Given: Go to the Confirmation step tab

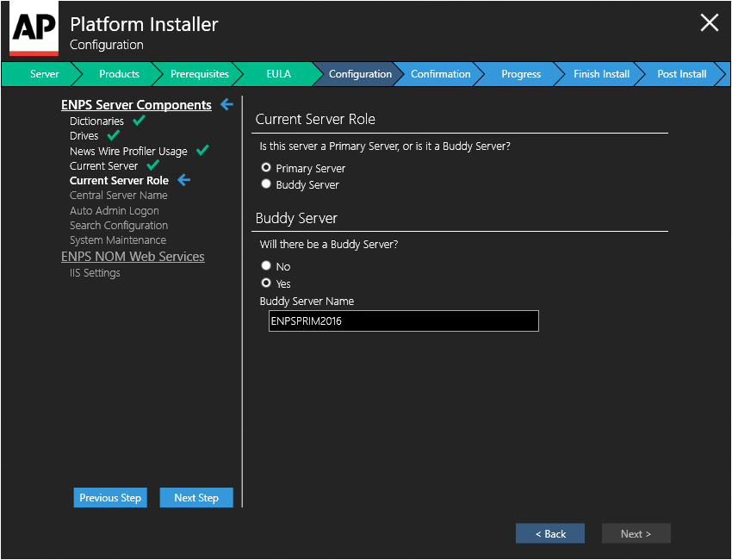Looking at the screenshot, I should (x=440, y=74).
